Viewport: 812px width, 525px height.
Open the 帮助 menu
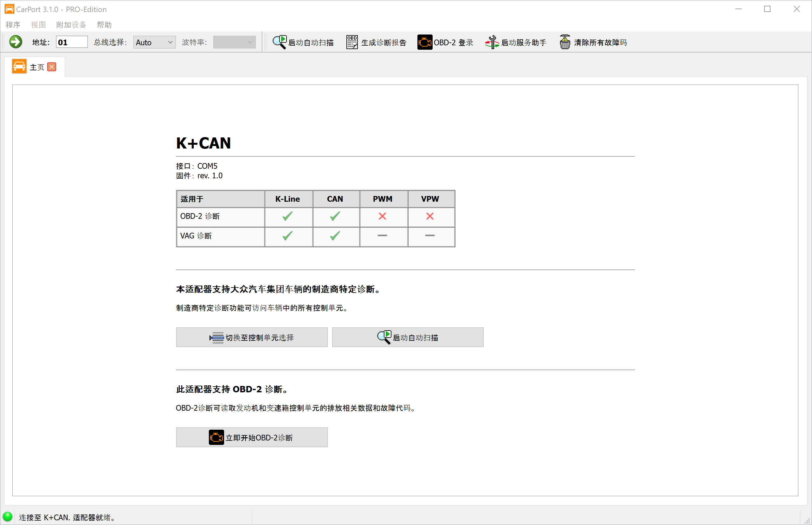tap(104, 25)
